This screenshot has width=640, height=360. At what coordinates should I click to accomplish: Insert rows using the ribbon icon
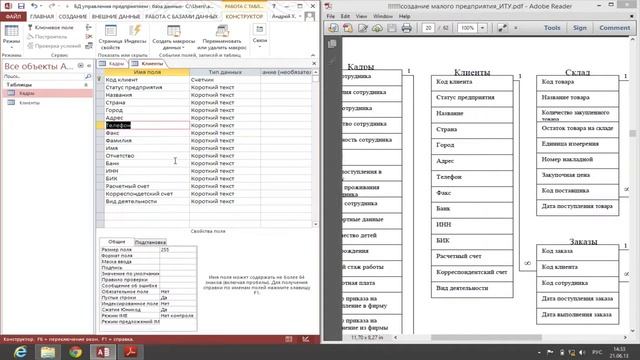(89, 27)
